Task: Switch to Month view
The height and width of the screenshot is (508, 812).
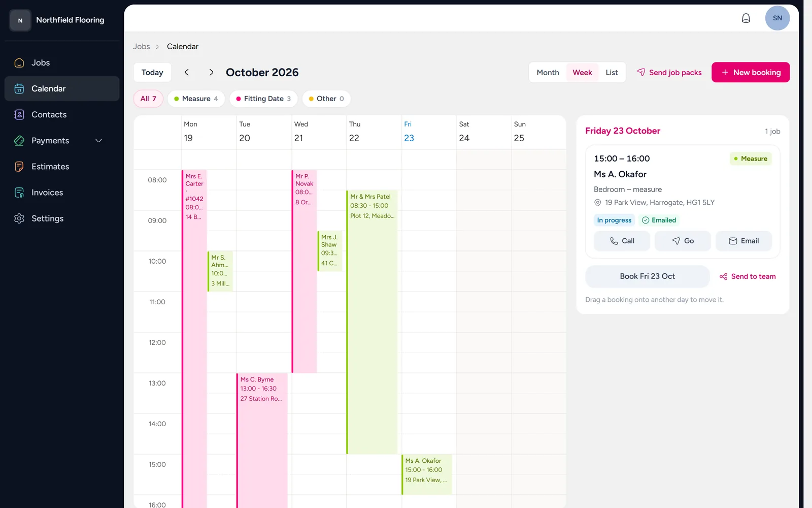Action: (548, 72)
